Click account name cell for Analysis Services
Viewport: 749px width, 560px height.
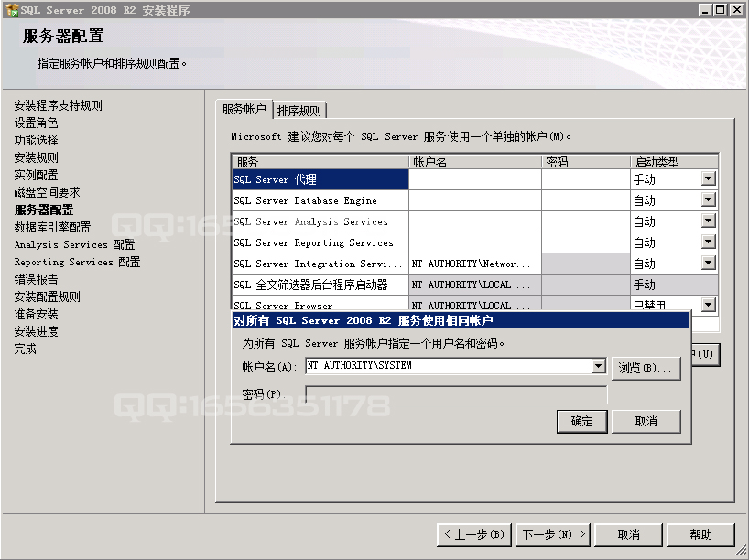point(475,221)
